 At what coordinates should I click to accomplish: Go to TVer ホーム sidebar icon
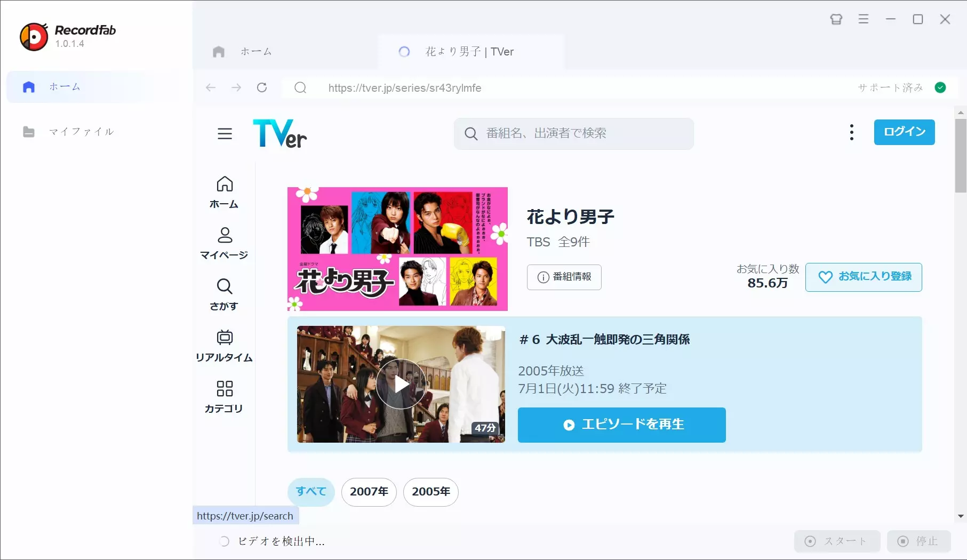pyautogui.click(x=225, y=192)
